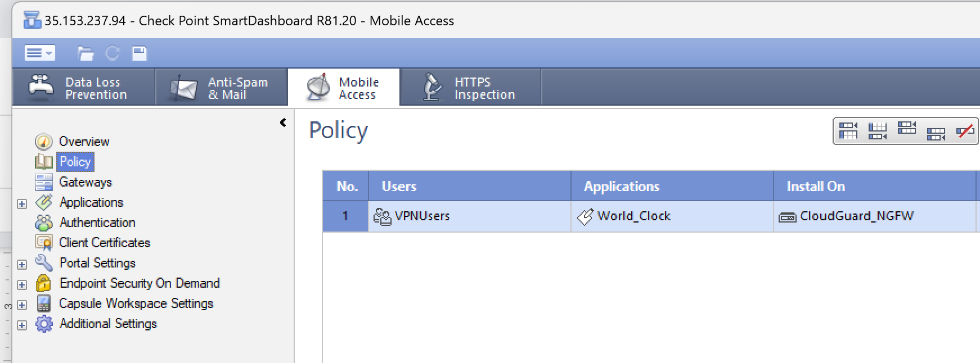The height and width of the screenshot is (363, 980).
Task: Expand the Portal Settings tree node
Action: coord(22,264)
